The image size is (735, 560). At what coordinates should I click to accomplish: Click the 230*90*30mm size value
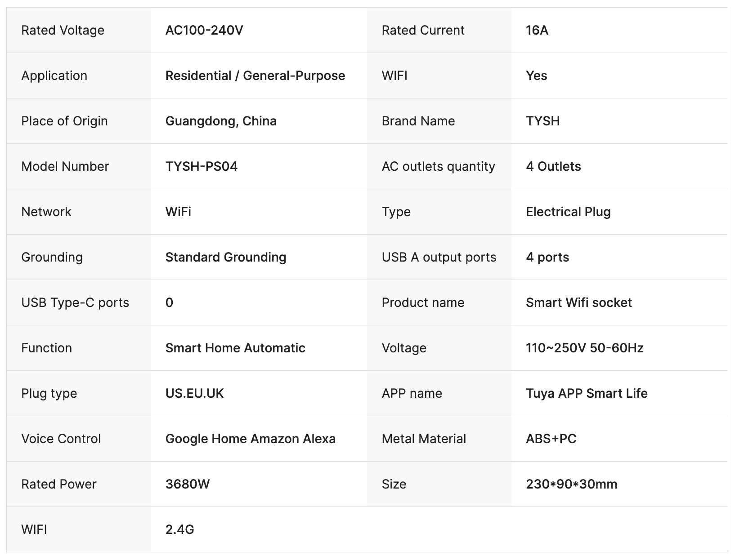tap(572, 484)
